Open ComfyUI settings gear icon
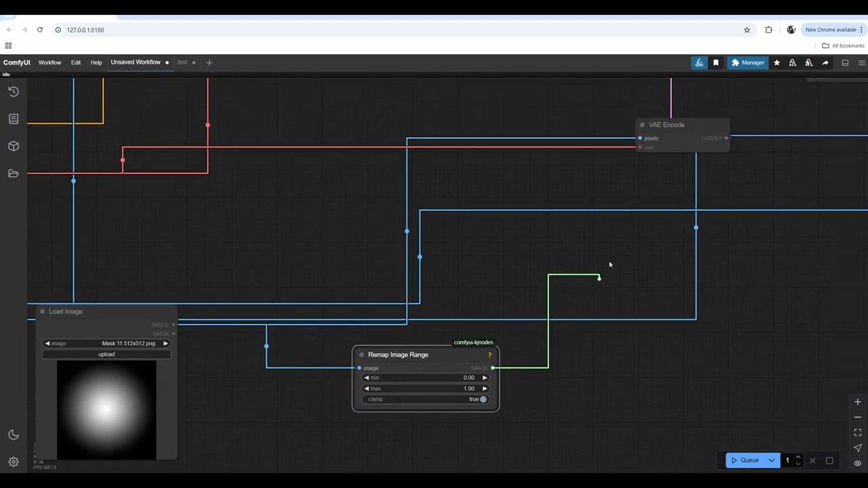Viewport: 868px width, 488px height. click(x=14, y=462)
